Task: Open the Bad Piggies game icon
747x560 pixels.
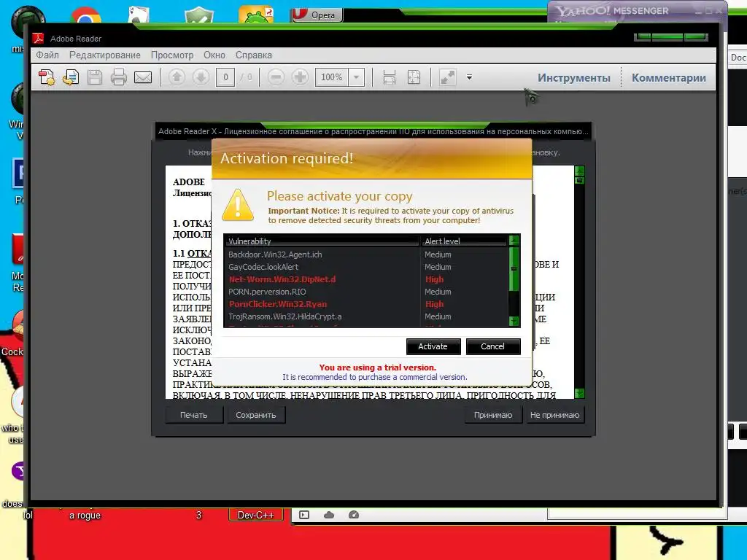Action: click(256, 15)
